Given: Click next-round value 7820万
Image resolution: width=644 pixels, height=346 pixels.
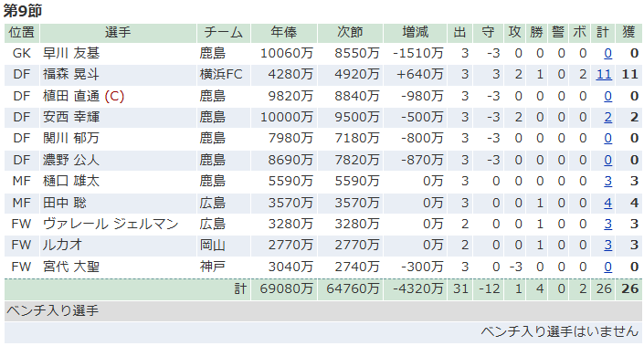Looking at the screenshot, I should pyautogui.click(x=356, y=160).
